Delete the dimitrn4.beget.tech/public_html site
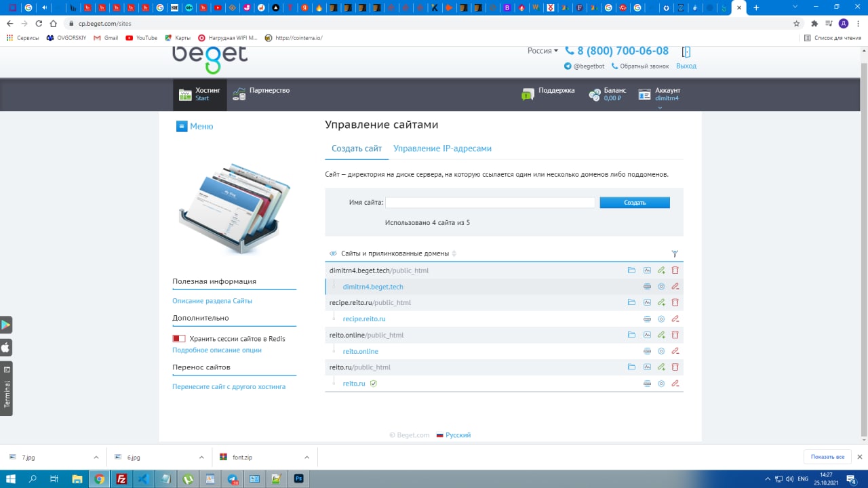 [x=675, y=270]
